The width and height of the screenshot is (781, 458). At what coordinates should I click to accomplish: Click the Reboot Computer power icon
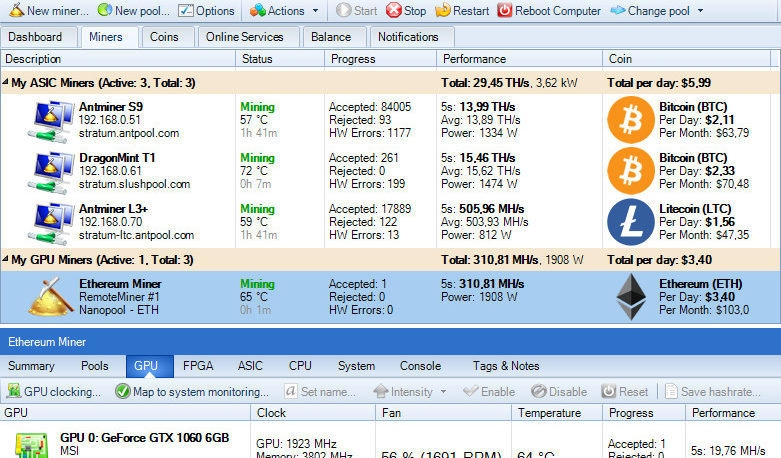(x=505, y=10)
